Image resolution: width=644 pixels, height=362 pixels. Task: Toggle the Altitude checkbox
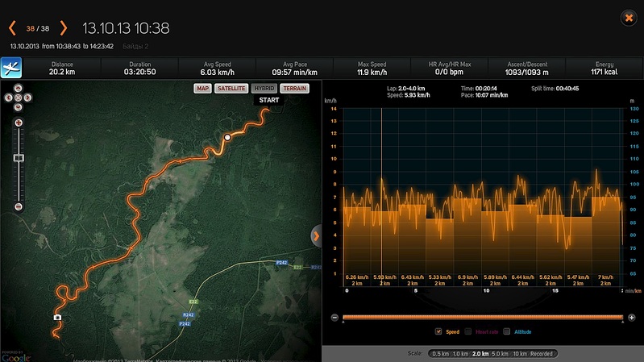pyautogui.click(x=507, y=331)
